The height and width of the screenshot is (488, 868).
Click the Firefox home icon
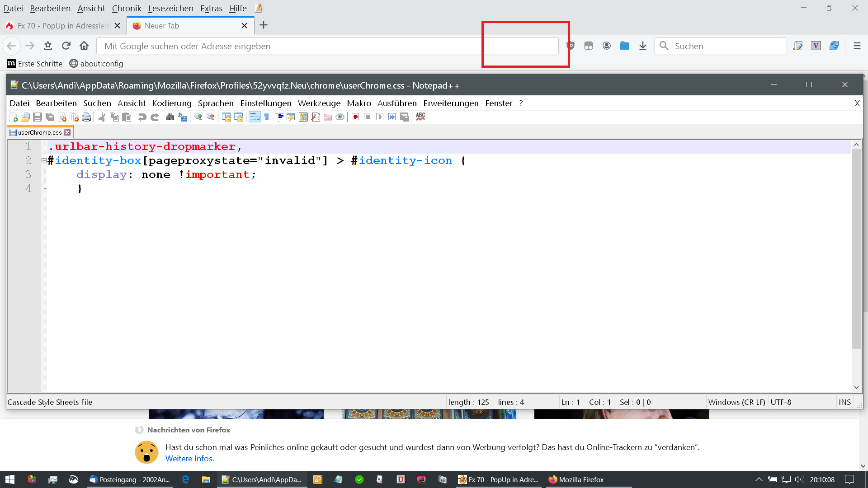coord(84,46)
